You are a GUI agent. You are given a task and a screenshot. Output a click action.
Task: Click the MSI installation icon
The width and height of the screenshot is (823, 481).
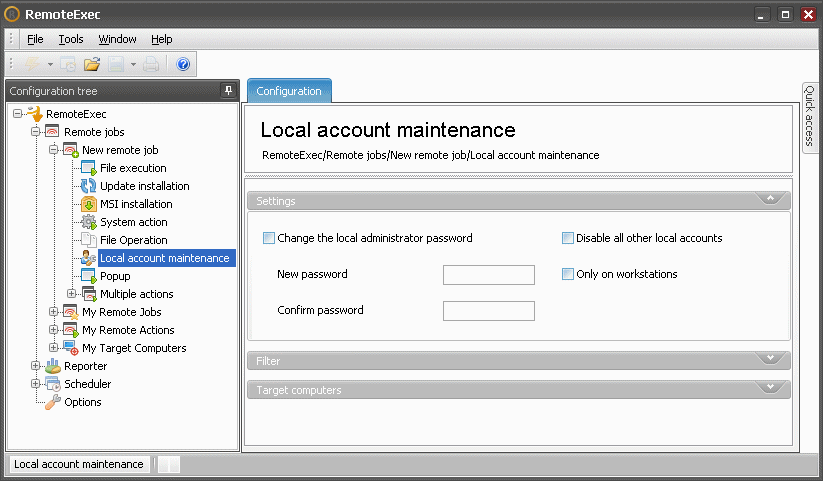click(89, 204)
